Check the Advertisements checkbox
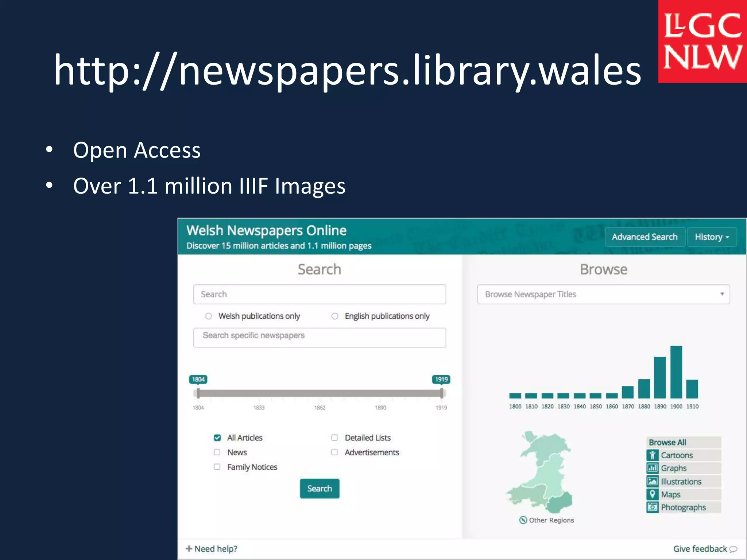The height and width of the screenshot is (560, 747). click(x=334, y=452)
